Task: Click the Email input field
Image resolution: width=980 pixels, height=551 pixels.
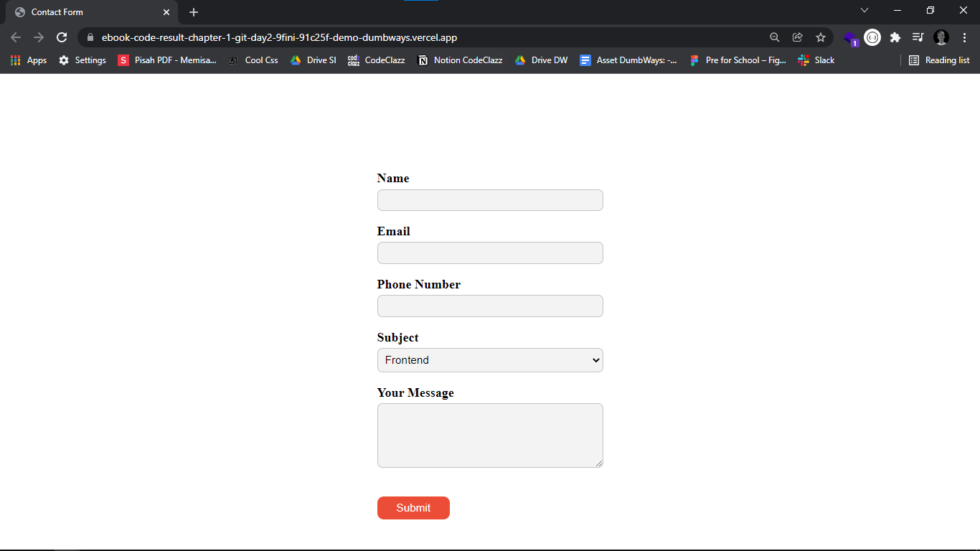Action: pos(490,253)
